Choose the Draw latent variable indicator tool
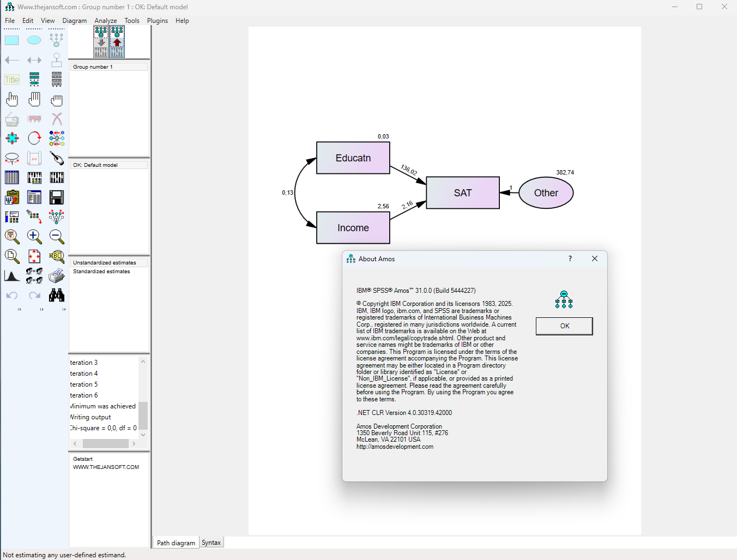This screenshot has width=737, height=560. click(x=57, y=40)
